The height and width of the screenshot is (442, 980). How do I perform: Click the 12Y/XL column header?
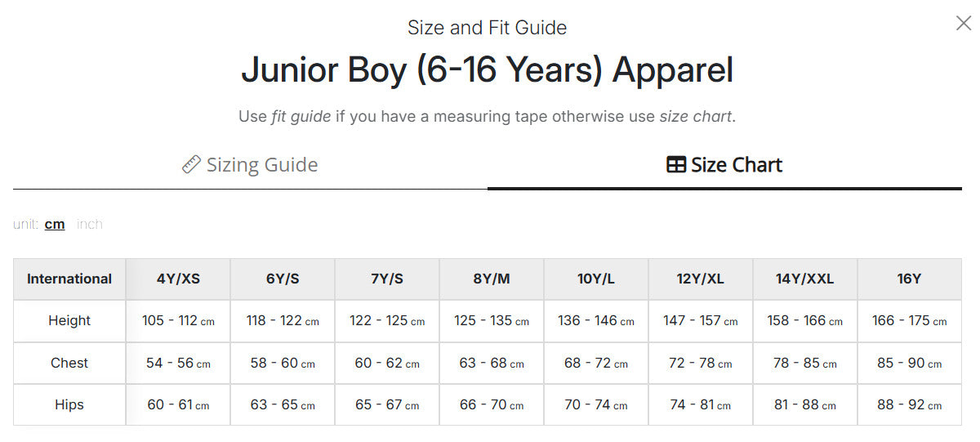pos(701,279)
